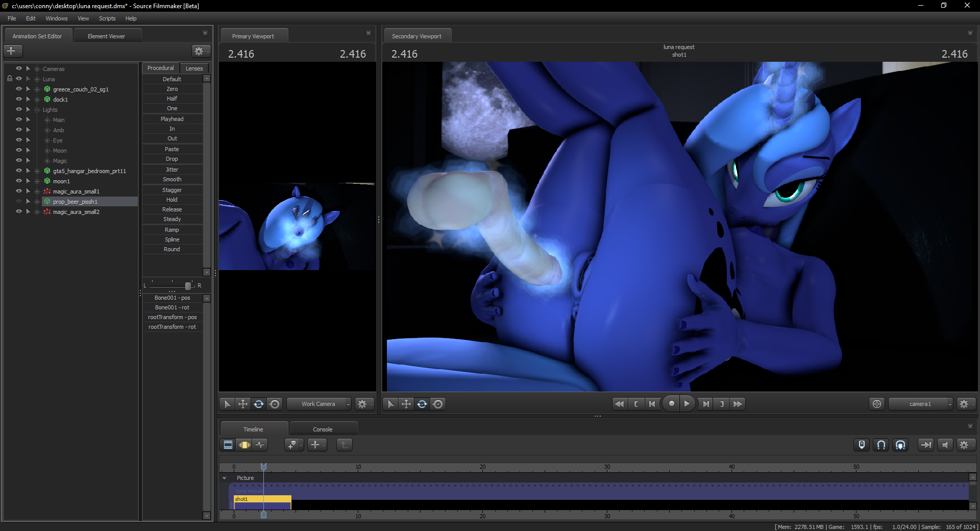This screenshot has height=531, width=980.
Task: Apply the Smooth procedural preset
Action: click(x=172, y=179)
